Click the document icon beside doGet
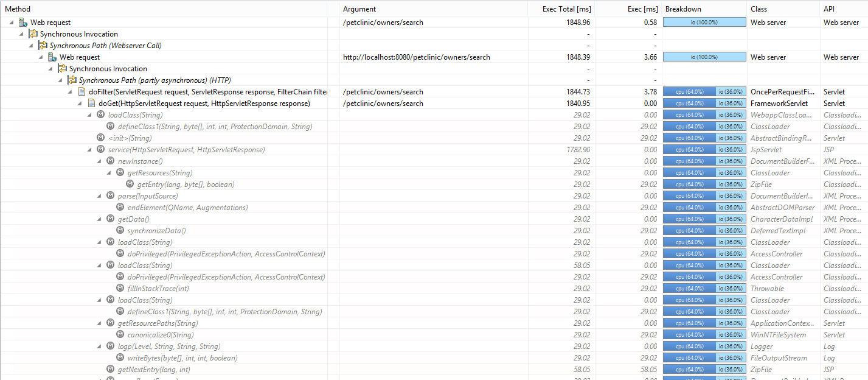Image resolution: width=868 pixels, height=380 pixels. click(91, 104)
